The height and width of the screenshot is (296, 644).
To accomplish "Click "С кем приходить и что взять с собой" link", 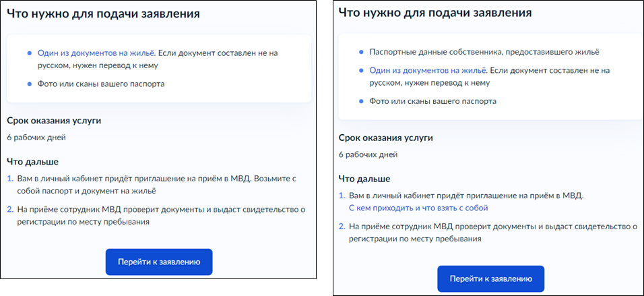I will point(418,208).
